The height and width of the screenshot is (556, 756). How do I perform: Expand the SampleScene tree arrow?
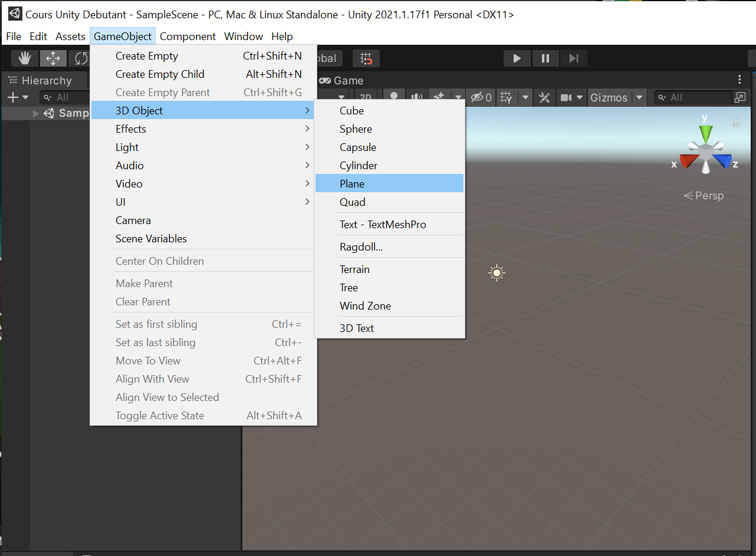(x=37, y=113)
